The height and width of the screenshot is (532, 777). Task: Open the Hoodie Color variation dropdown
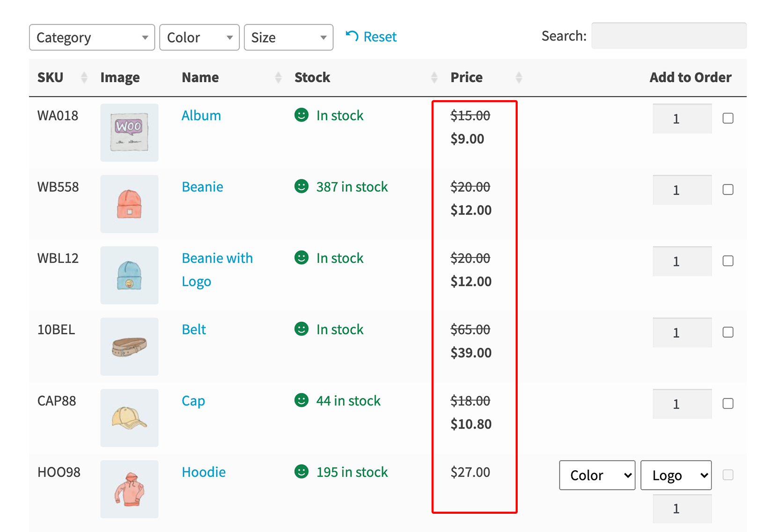[x=597, y=475]
